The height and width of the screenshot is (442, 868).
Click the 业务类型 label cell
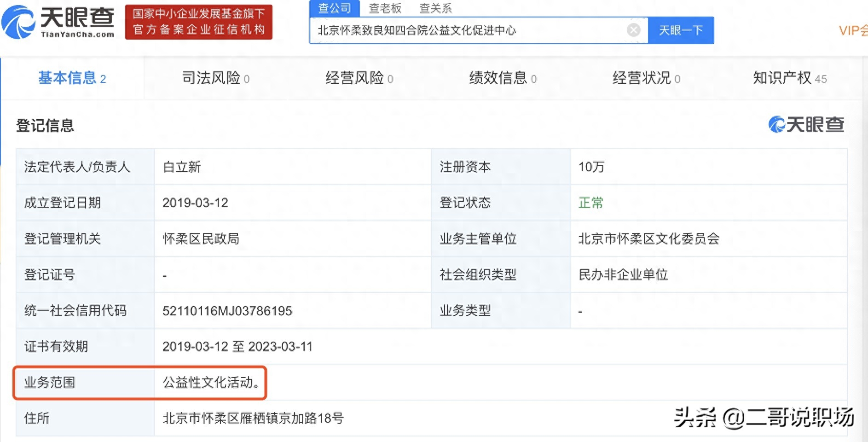click(x=501, y=310)
